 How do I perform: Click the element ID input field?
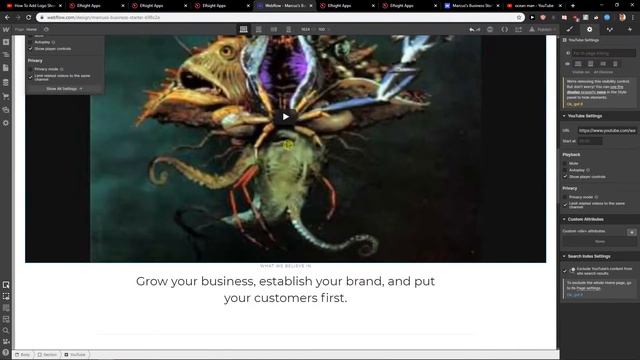603,53
